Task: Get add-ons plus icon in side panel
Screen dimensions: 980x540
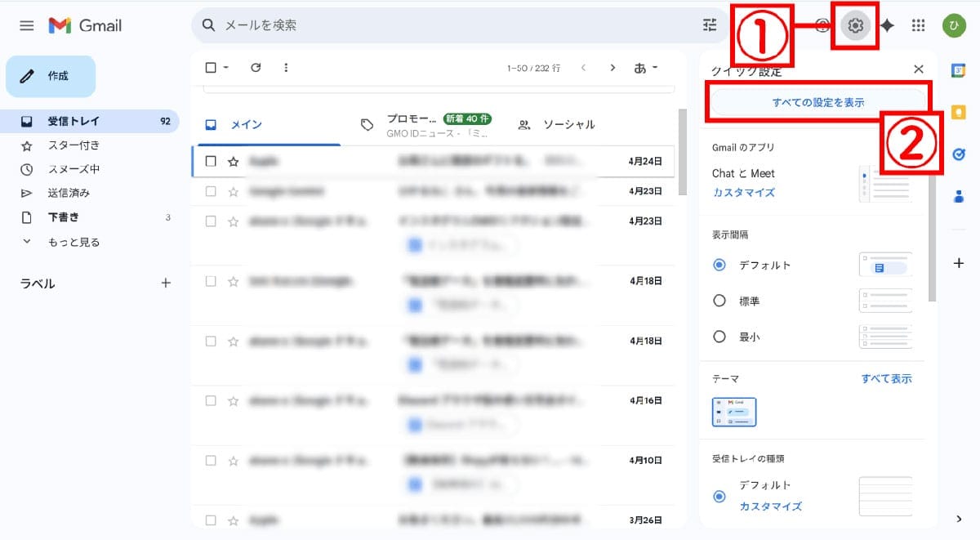Action: coord(959,263)
